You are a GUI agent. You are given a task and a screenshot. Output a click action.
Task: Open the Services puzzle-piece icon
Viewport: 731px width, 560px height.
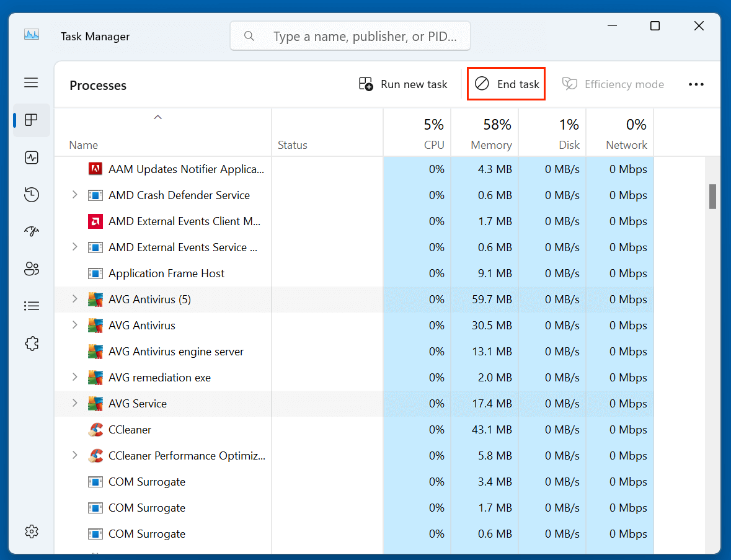[x=32, y=343]
